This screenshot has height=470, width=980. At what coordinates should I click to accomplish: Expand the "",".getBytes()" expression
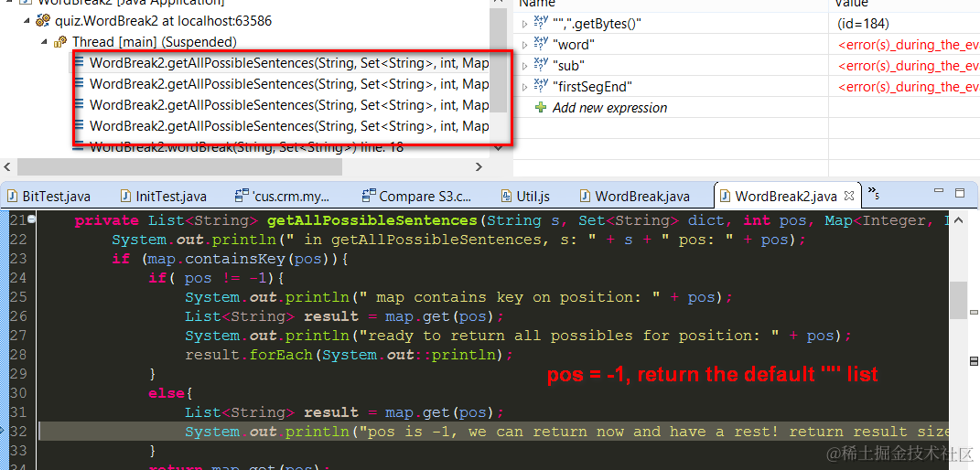coord(525,24)
